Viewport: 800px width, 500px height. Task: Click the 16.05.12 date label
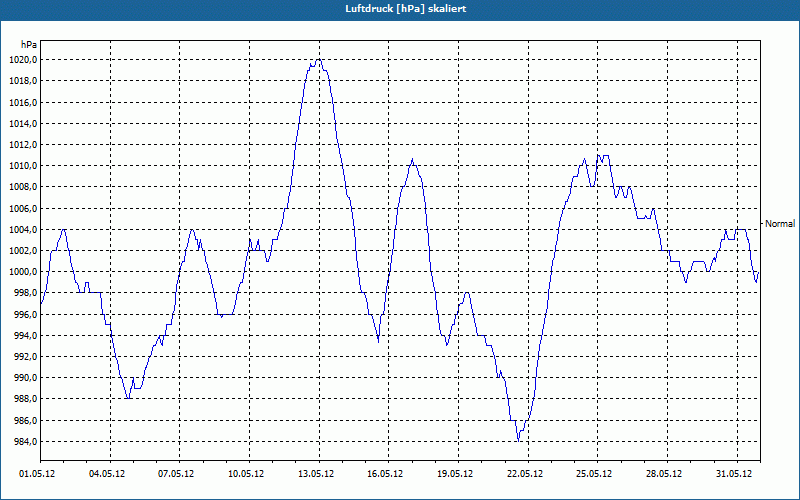click(x=385, y=474)
